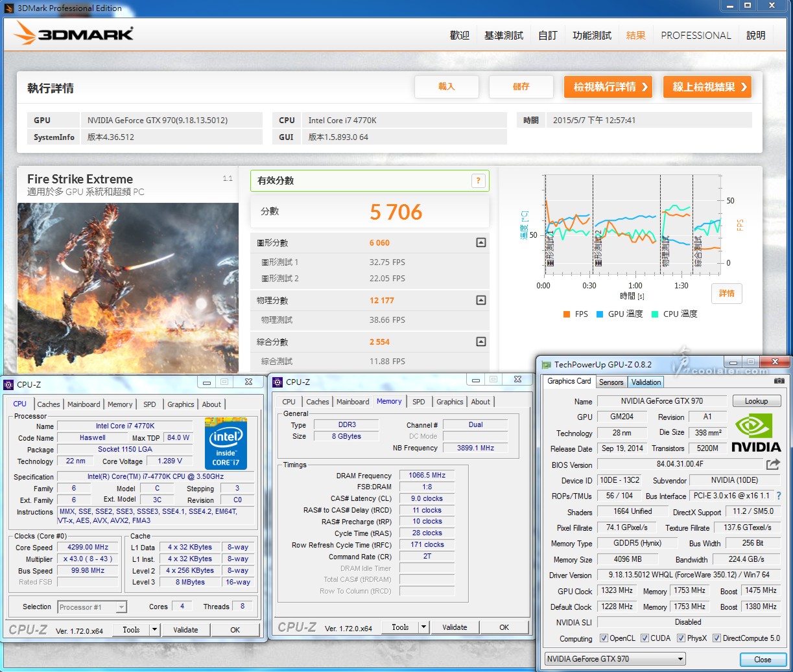The width and height of the screenshot is (793, 672).
Task: Click the 檢視執行詳情 button
Action: (608, 86)
